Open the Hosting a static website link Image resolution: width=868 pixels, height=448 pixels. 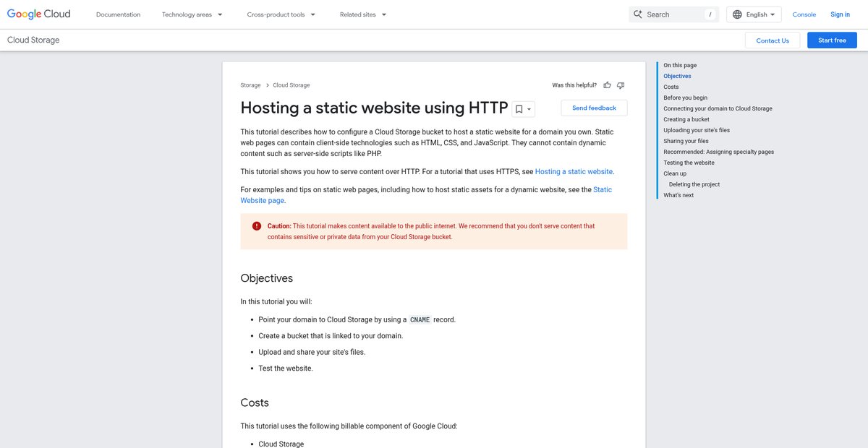click(574, 171)
